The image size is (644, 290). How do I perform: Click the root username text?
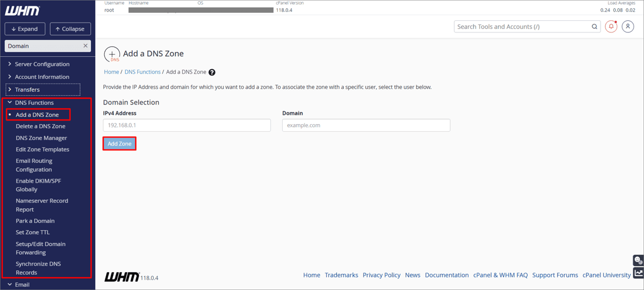coord(109,10)
